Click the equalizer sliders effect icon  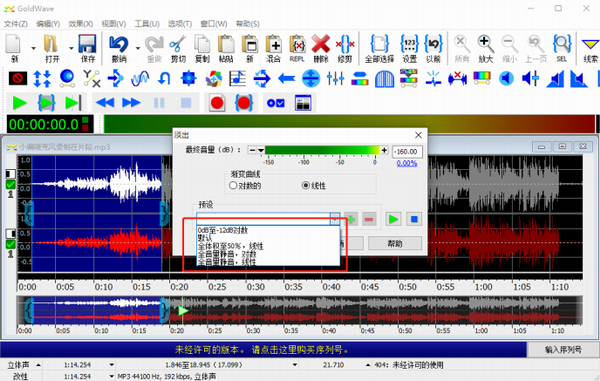335,78
